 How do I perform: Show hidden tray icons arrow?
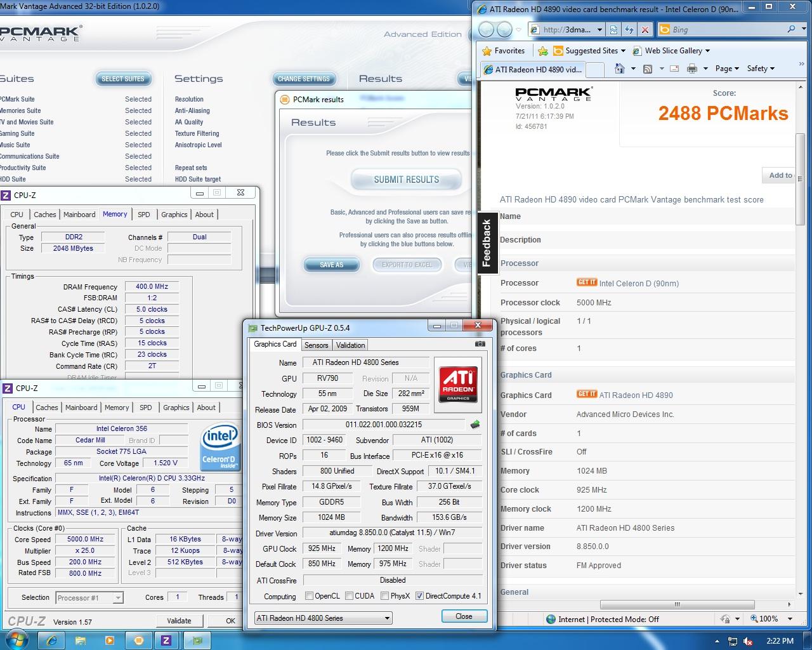[717, 641]
